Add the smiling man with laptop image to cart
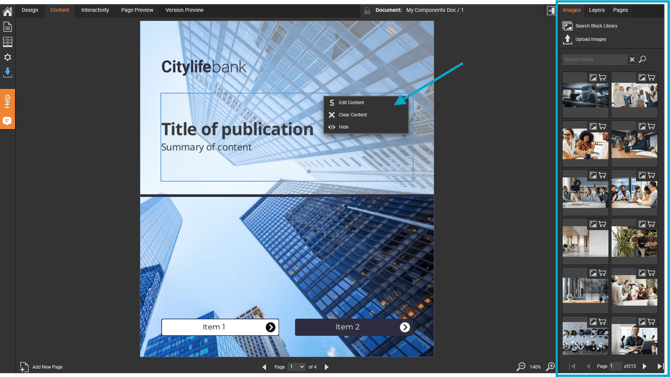The width and height of the screenshot is (670, 377). 651,321
